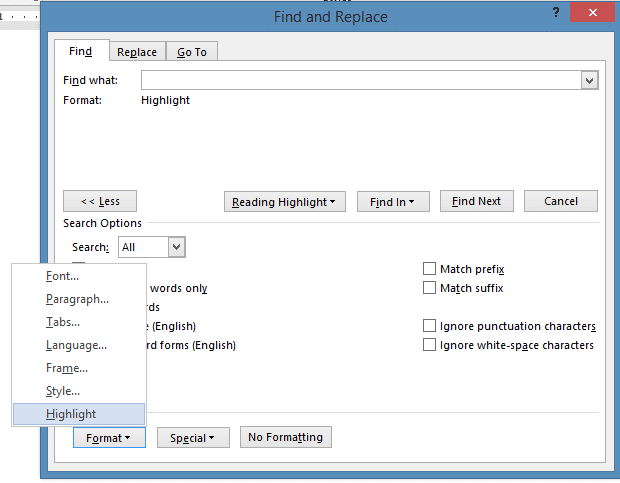The height and width of the screenshot is (483, 620).
Task: Click inside the Find what text field
Action: (x=360, y=80)
